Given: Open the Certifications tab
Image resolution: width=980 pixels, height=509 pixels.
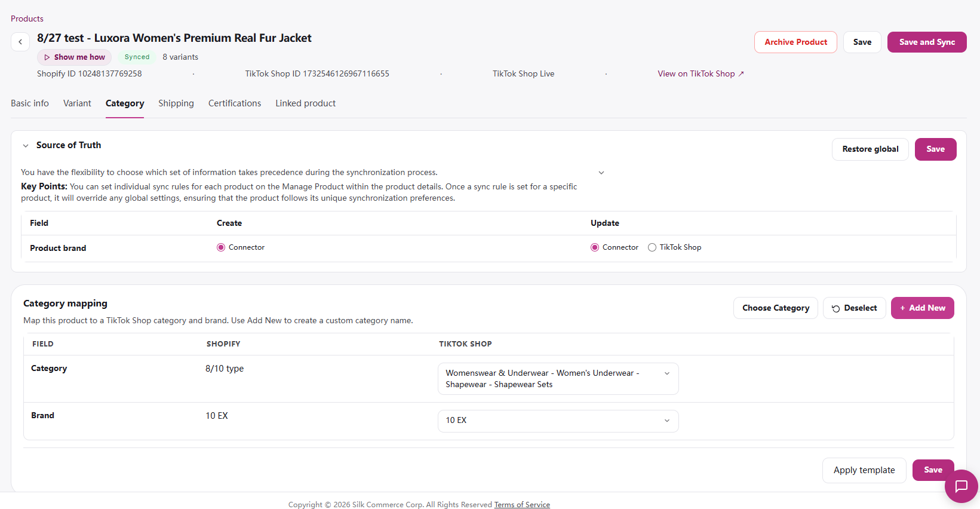Looking at the screenshot, I should tap(235, 103).
